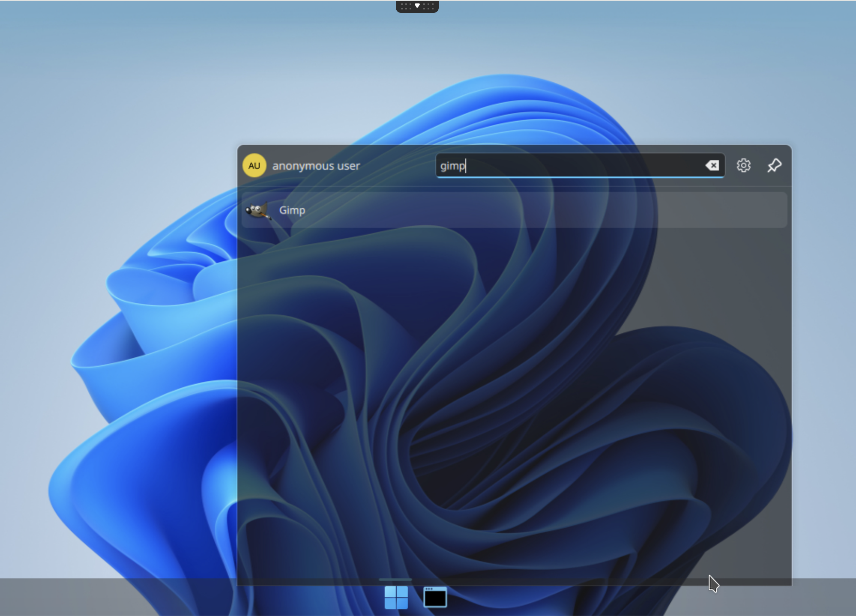The width and height of the screenshot is (856, 616).
Task: Expand the top screen drop-down handle
Action: [417, 6]
